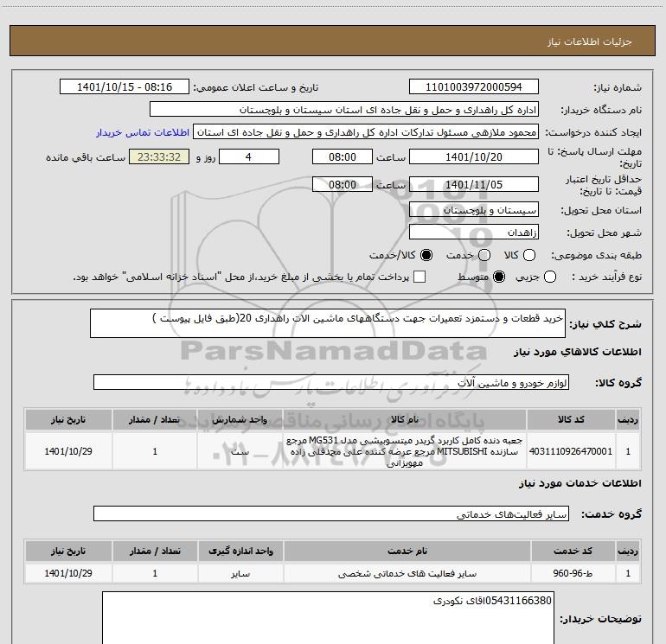Click the واحد شمارش column header

(x=240, y=419)
